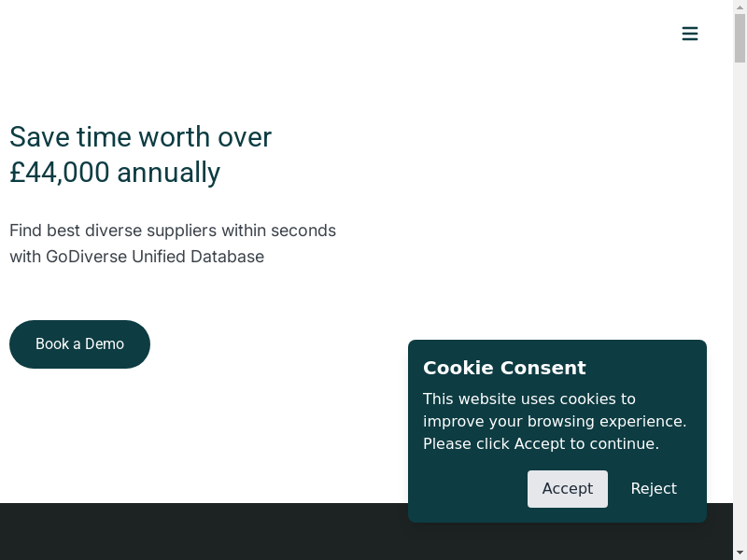
Task: Accept the cookie consent
Action: tap(567, 489)
